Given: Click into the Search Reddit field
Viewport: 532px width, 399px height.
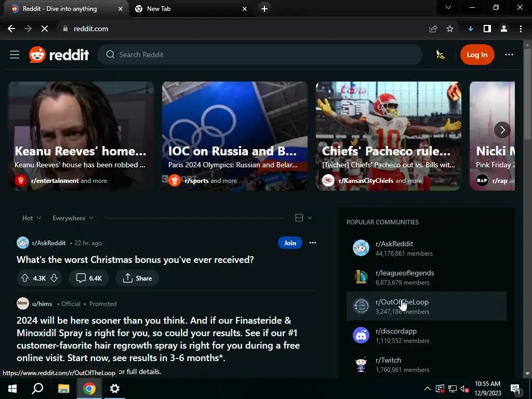Looking at the screenshot, I should (260, 55).
